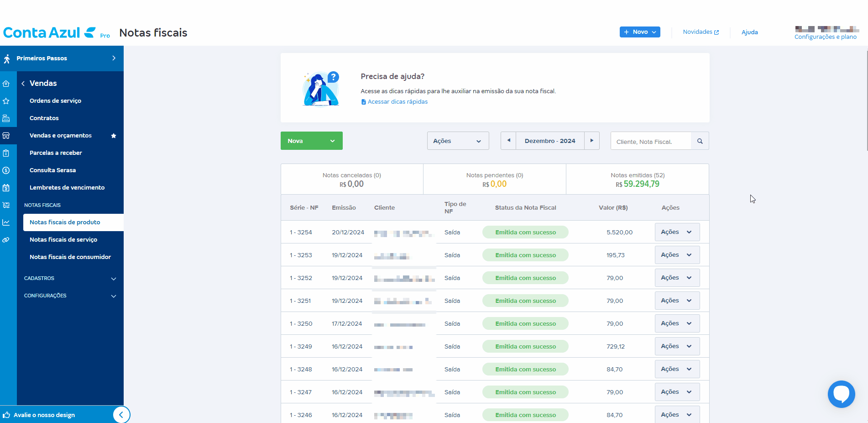Click the Cliente, Nota Fiscal search field
868x423 pixels.
[x=651, y=142]
